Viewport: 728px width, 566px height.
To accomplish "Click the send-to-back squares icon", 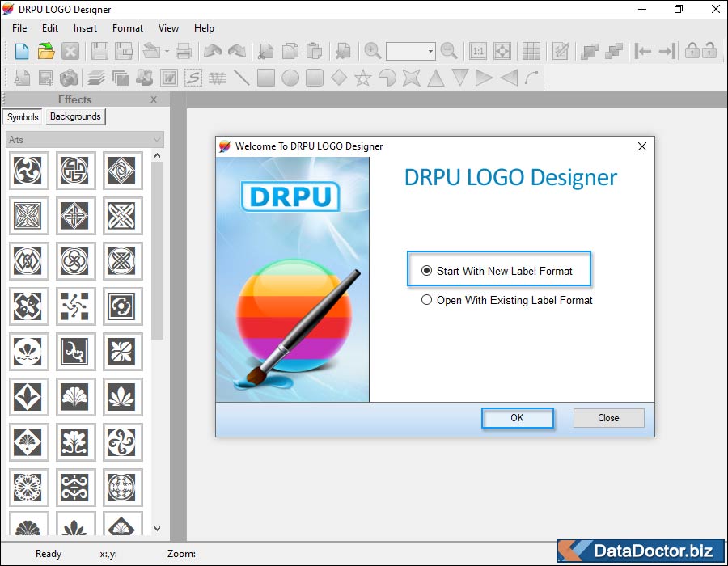I will coord(614,51).
